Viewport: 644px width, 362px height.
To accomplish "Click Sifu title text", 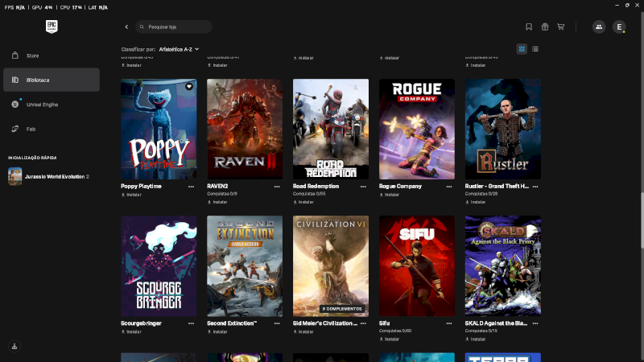I will (x=385, y=323).
